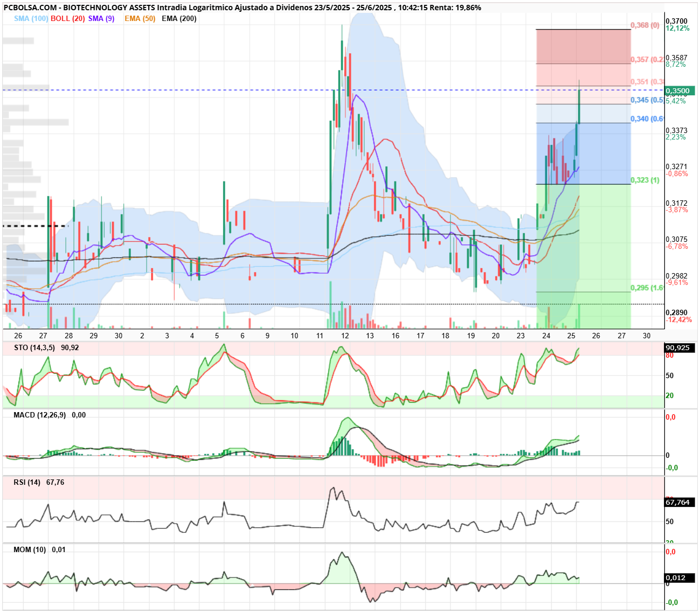Click date axis label 24
This screenshot has width=700, height=613.
coord(546,336)
